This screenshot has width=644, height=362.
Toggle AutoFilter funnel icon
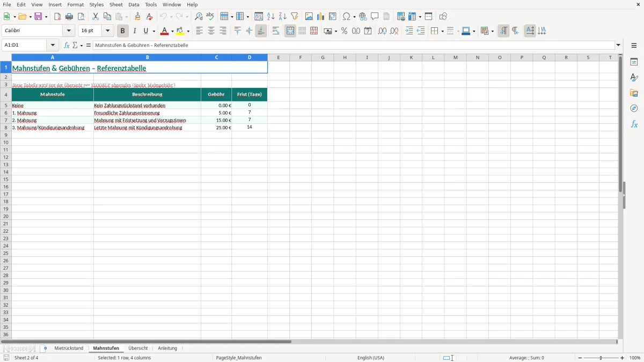[294, 17]
